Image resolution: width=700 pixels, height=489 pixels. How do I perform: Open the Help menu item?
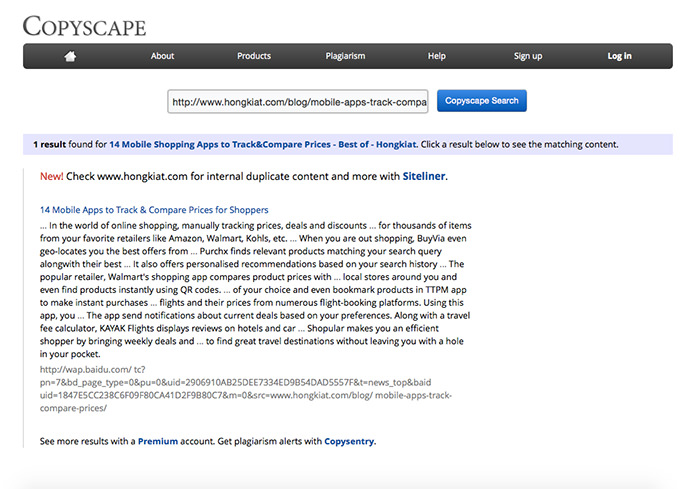tap(437, 56)
